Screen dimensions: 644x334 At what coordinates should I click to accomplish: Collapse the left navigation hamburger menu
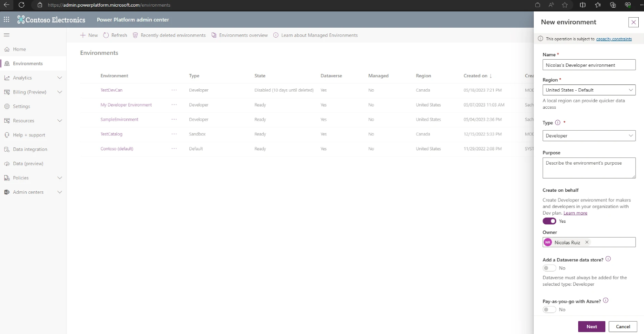(7, 35)
